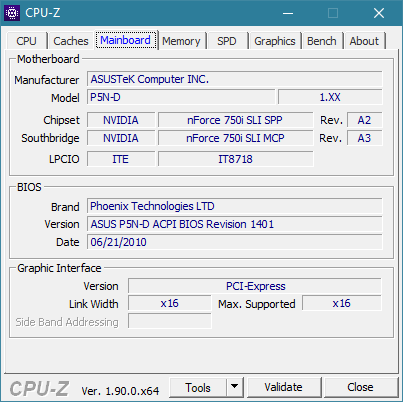Close the window with the X icon
This screenshot has width=403, height=402.
(379, 13)
